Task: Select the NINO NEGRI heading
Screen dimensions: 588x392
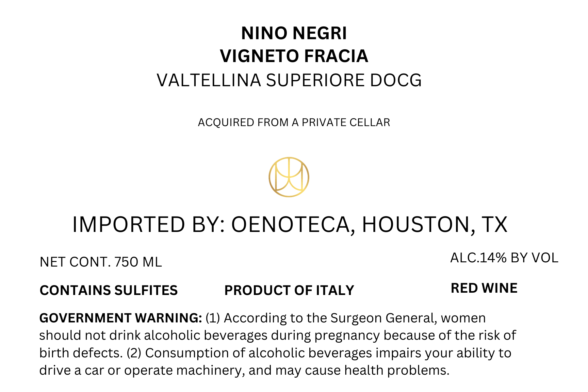Action: pyautogui.click(x=294, y=33)
